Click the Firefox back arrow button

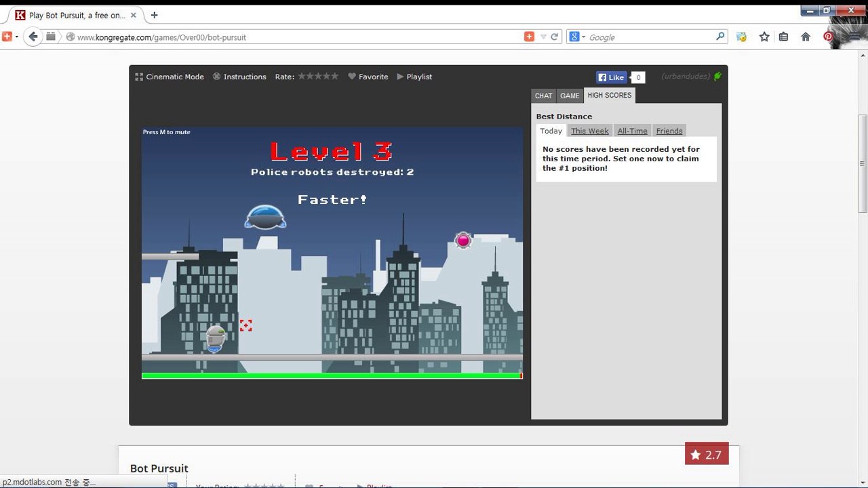coord(33,37)
